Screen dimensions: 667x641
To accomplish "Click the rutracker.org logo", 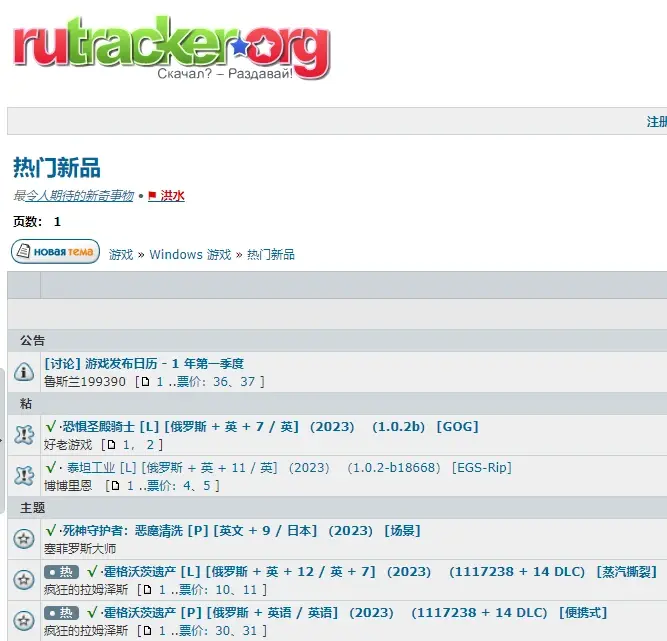I will pos(172,48).
